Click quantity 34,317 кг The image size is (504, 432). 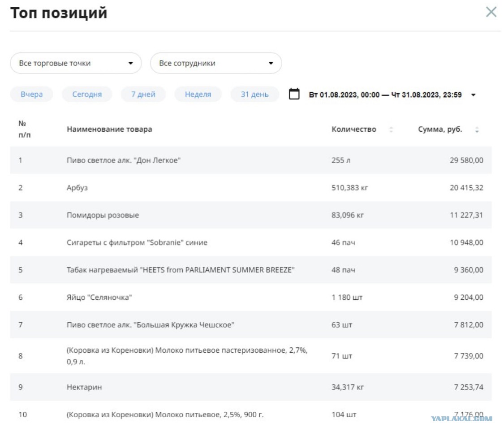(348, 387)
